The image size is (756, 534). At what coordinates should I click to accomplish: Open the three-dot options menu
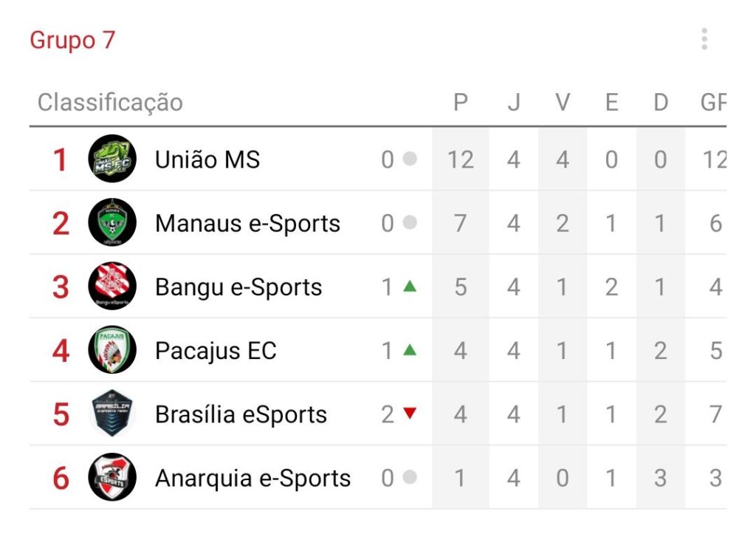click(x=704, y=39)
